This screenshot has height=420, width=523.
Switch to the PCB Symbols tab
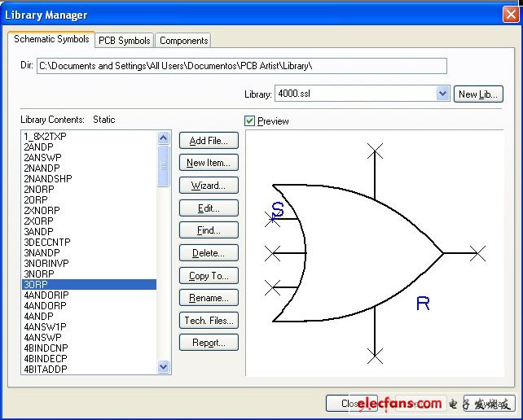124,40
